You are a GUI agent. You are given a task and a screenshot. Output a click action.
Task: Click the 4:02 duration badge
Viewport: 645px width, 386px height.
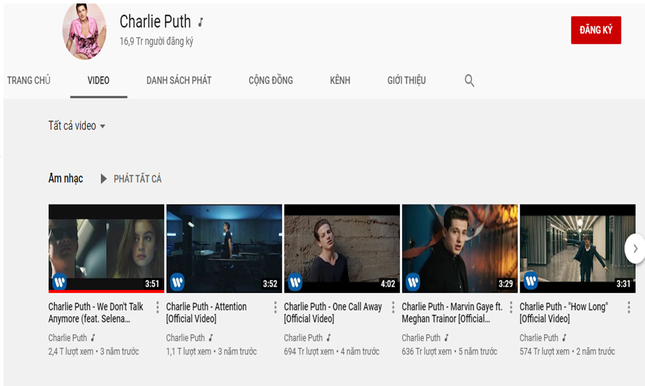[388, 284]
